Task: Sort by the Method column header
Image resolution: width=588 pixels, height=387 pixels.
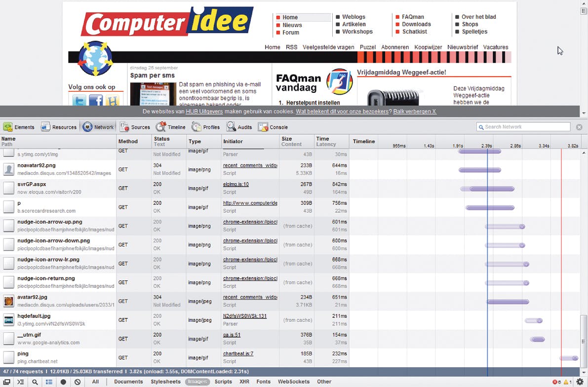Action: coord(134,141)
